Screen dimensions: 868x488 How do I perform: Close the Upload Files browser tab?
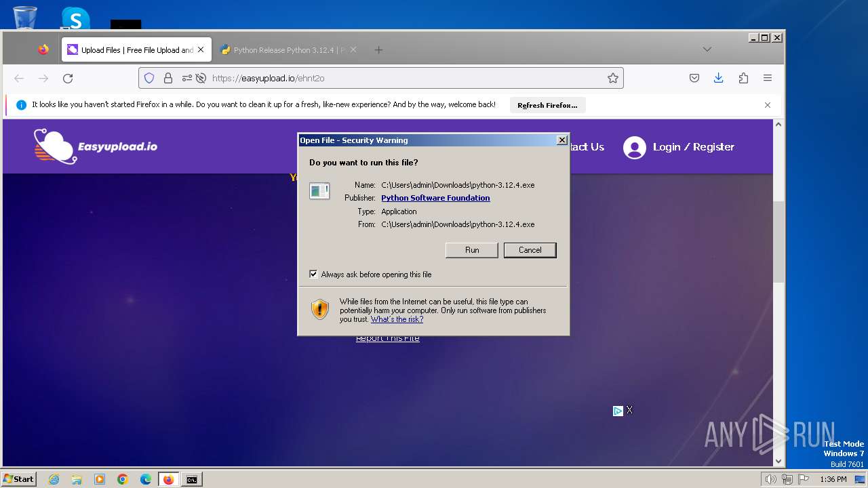click(x=201, y=49)
